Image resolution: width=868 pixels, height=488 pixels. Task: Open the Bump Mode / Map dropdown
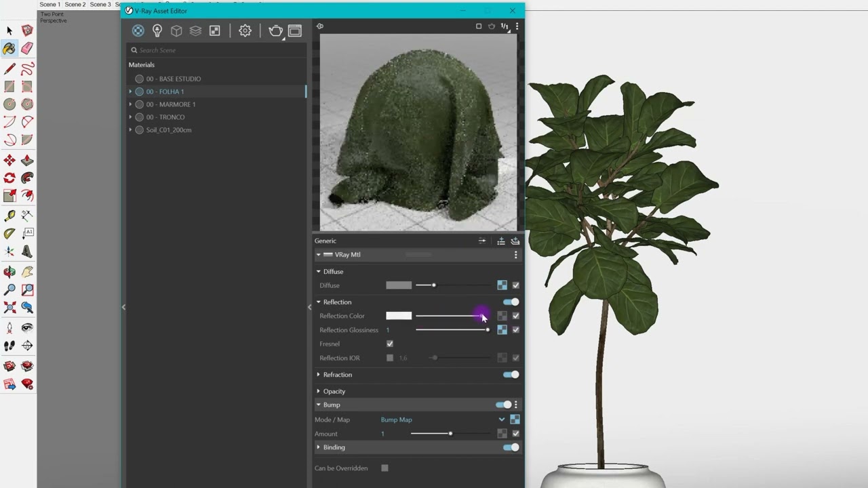(502, 420)
